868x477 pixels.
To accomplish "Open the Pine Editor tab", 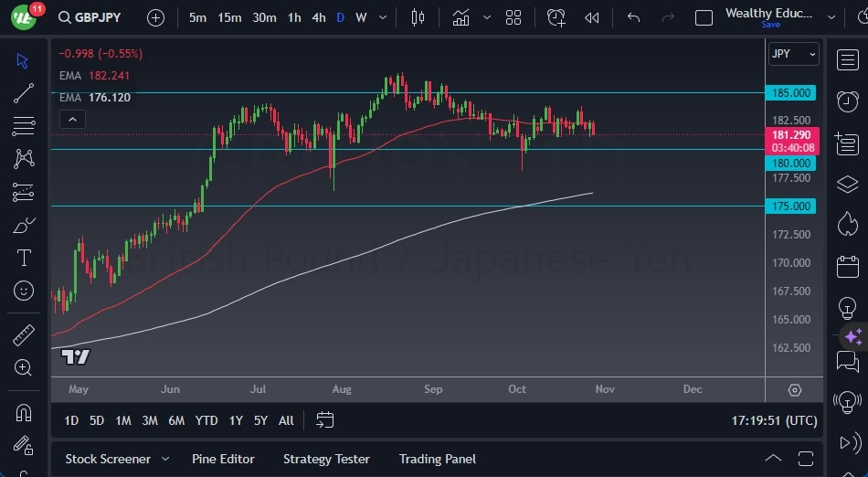I will [223, 460].
